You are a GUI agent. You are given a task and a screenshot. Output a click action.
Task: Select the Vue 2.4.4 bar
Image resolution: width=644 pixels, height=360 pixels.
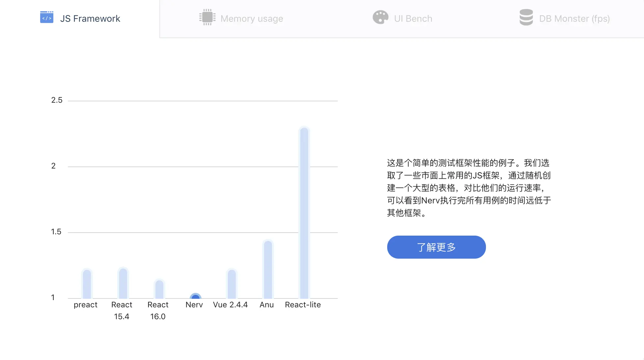pos(232,284)
